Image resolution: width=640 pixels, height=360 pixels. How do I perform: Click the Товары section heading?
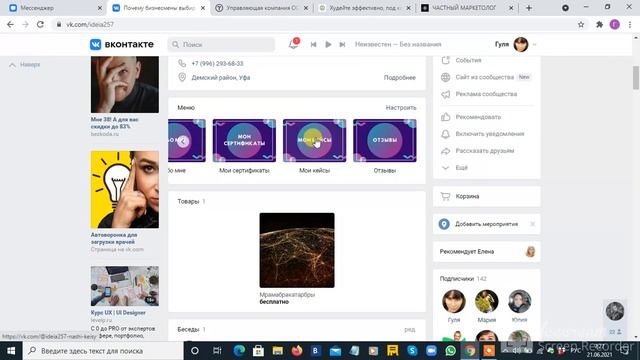pyautogui.click(x=188, y=202)
